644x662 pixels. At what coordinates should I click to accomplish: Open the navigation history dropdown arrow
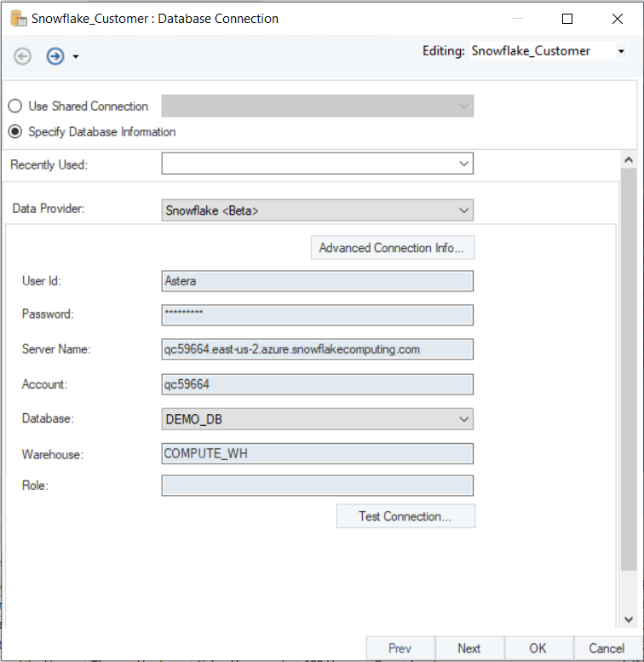tap(76, 57)
